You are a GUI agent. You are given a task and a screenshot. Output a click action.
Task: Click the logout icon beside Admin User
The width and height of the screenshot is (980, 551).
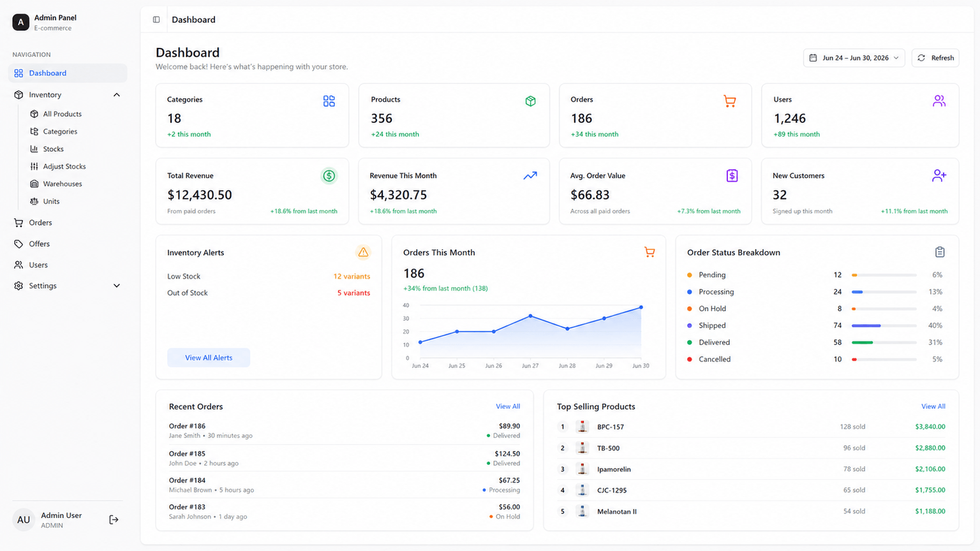(114, 520)
